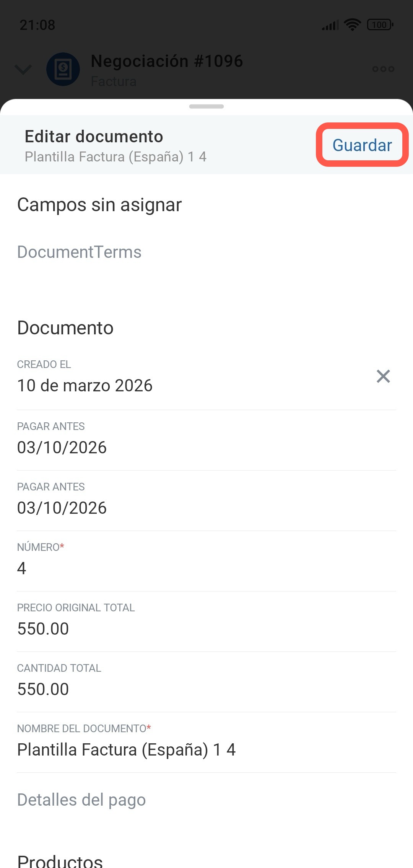Image resolution: width=413 pixels, height=868 pixels.
Task: Tap the Negociación #1096 title
Action: coord(167,61)
